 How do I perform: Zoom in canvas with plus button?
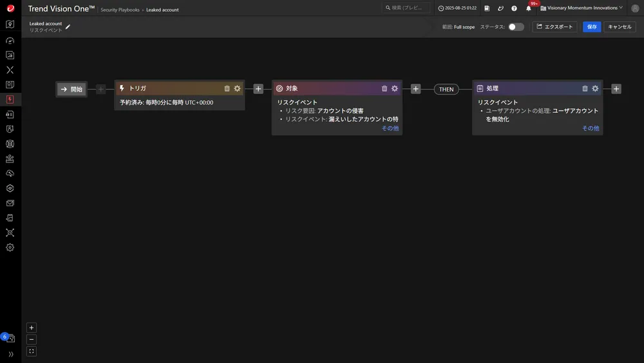coord(31,328)
